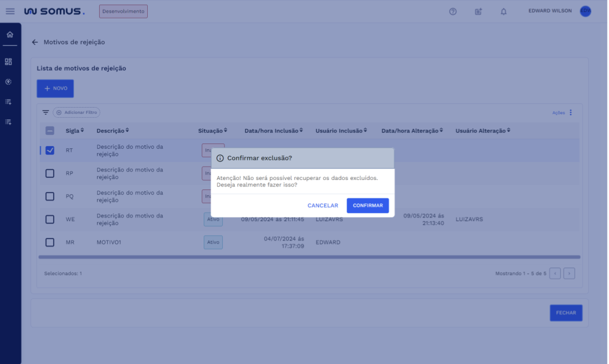Open the Edward Wilson user avatar menu
This screenshot has height=364, width=609.
(x=585, y=11)
